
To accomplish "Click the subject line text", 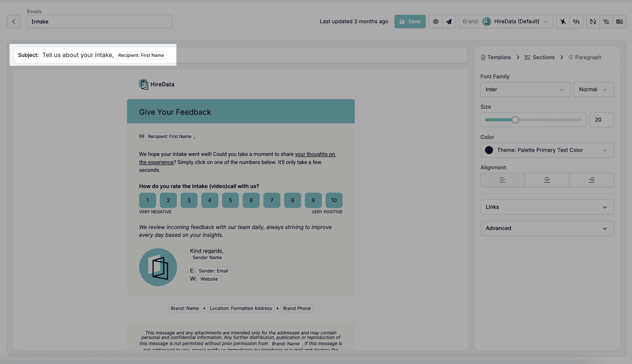I will [78, 55].
